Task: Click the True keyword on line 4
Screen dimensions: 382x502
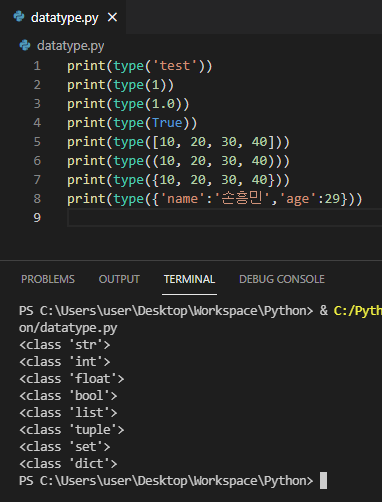Action: coord(167,123)
